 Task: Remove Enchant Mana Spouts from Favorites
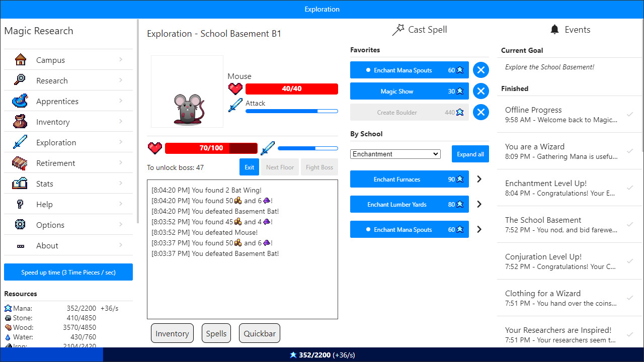coord(480,70)
